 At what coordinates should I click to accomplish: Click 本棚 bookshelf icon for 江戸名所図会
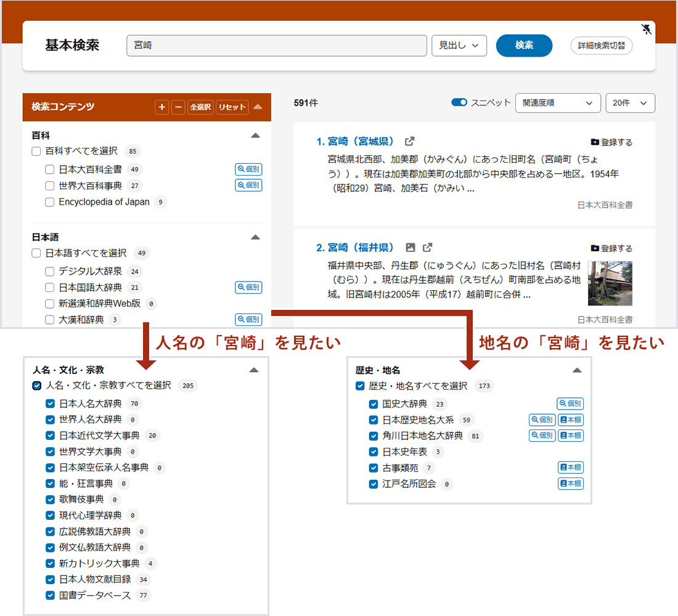(x=571, y=484)
